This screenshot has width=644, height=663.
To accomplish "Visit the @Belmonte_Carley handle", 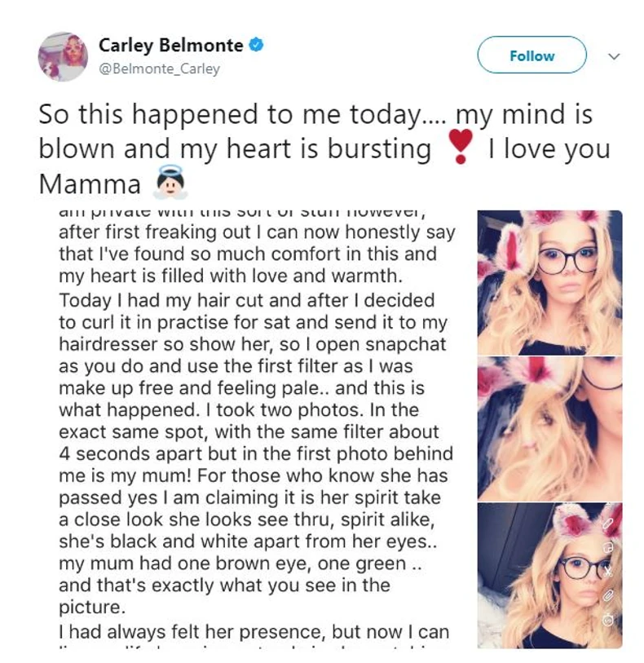I will coord(159,69).
